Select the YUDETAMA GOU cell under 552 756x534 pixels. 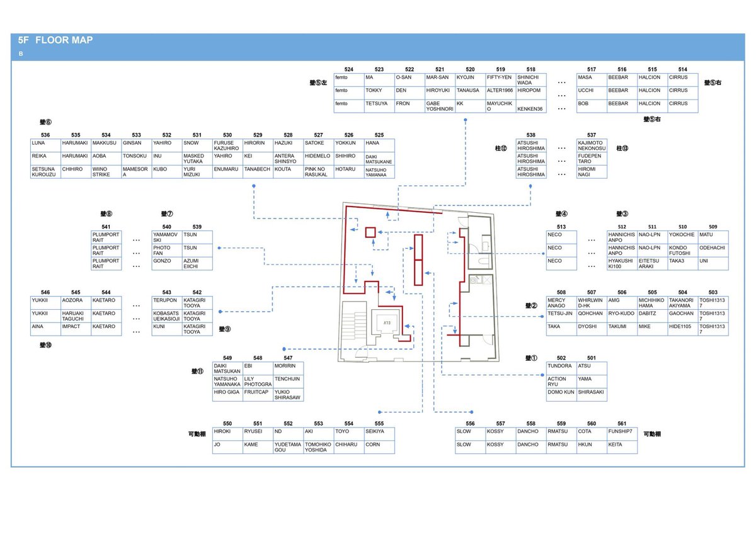(288, 447)
